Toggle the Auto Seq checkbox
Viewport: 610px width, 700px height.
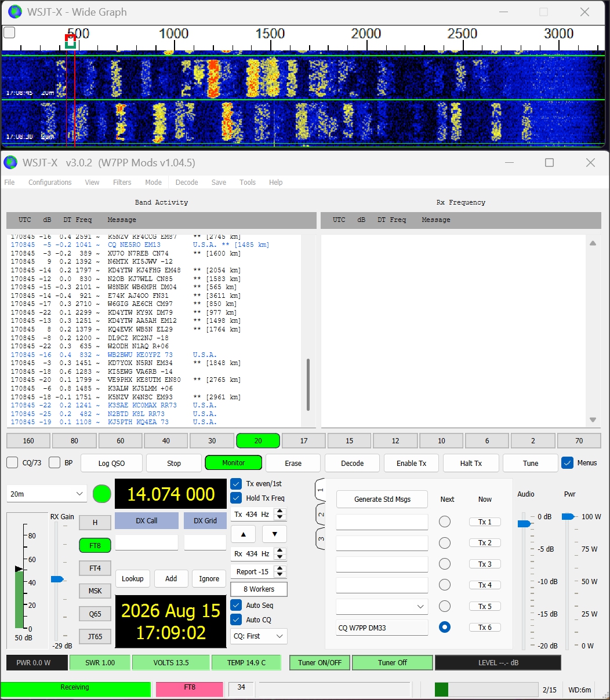pyautogui.click(x=236, y=605)
